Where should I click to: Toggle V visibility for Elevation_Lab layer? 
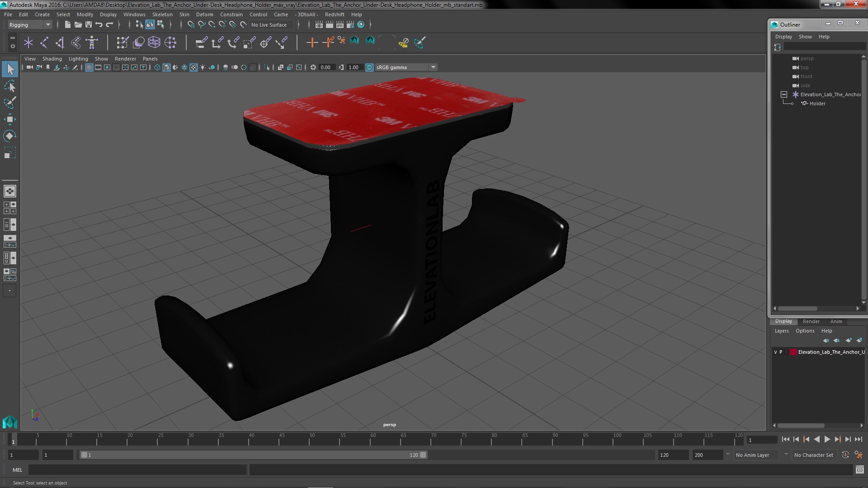(x=775, y=352)
